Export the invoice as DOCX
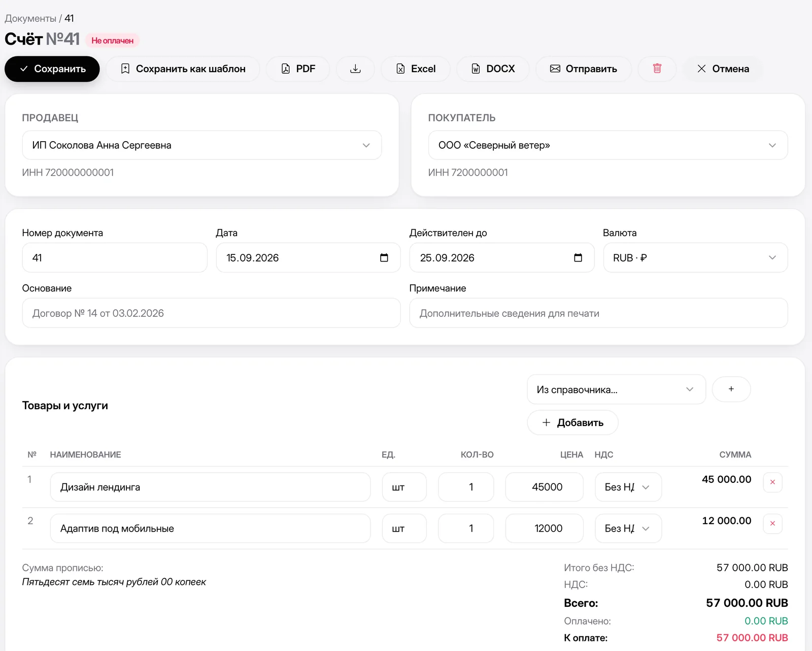Screen dimensions: 812x651 pyautogui.click(x=493, y=69)
